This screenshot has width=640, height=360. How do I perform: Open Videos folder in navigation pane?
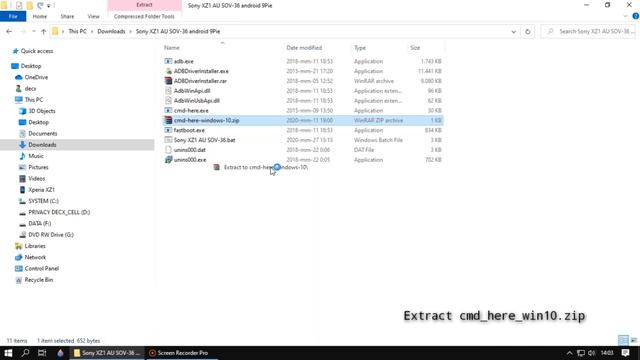(36, 178)
